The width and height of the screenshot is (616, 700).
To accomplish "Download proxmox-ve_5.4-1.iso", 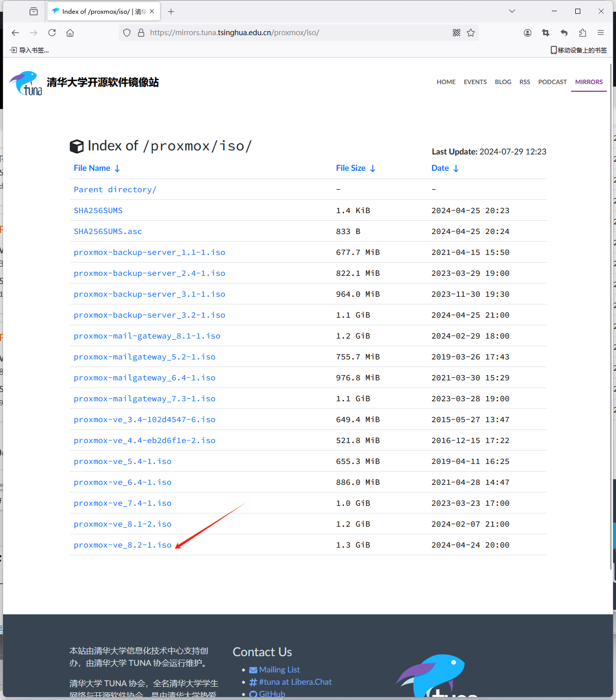I will click(x=123, y=461).
